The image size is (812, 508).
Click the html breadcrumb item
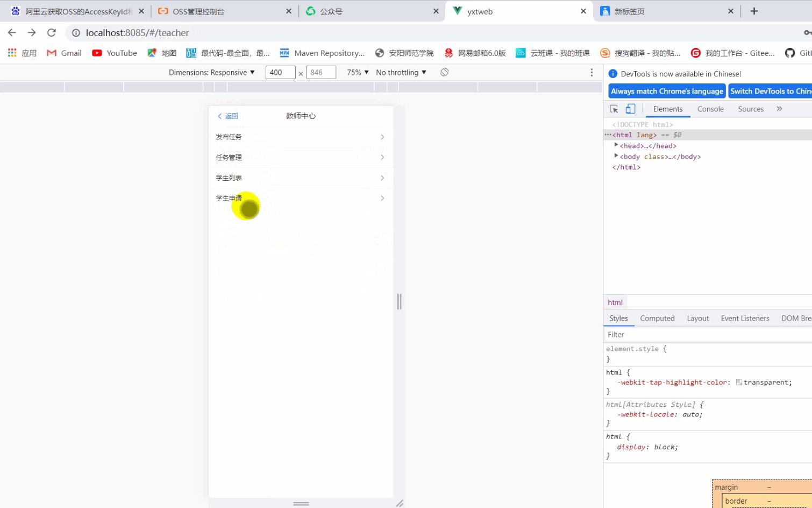click(615, 302)
